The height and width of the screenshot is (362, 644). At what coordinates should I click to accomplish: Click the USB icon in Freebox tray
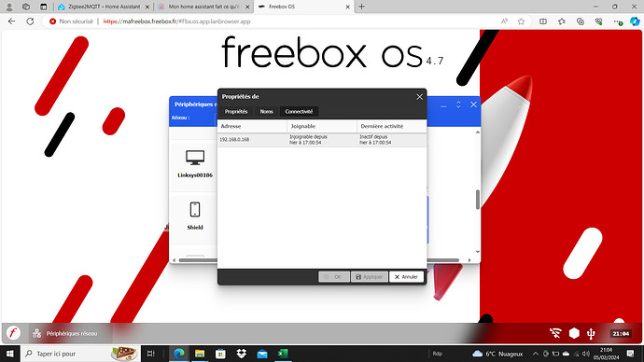[591, 333]
